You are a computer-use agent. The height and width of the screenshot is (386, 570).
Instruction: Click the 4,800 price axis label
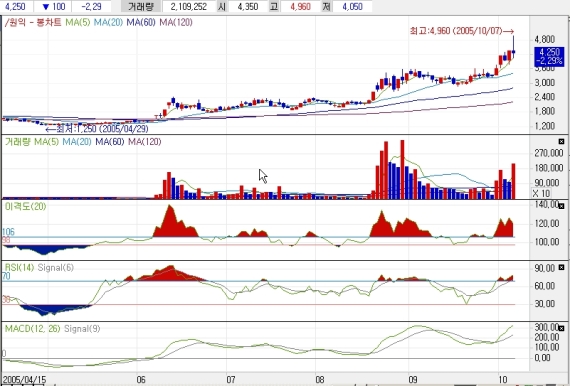point(545,39)
